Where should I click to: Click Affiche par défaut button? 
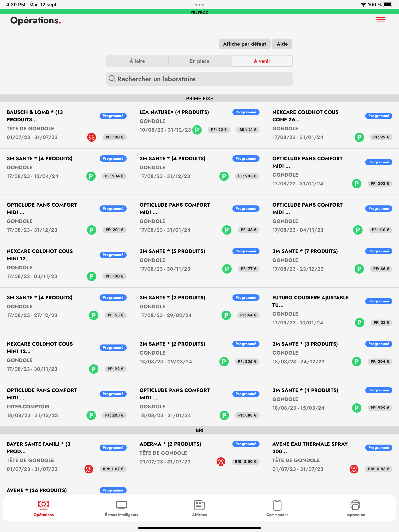(x=245, y=44)
